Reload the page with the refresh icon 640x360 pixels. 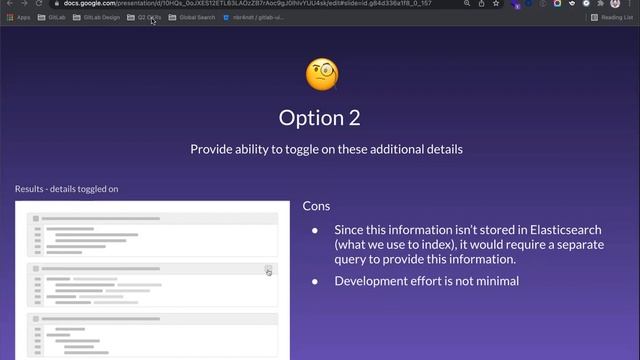tap(39, 3)
